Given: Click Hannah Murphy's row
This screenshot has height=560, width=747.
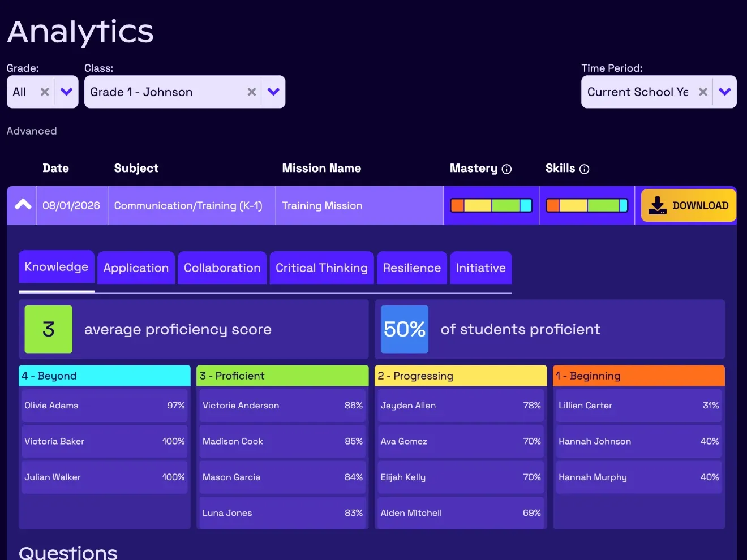Looking at the screenshot, I should pyautogui.click(x=639, y=477).
